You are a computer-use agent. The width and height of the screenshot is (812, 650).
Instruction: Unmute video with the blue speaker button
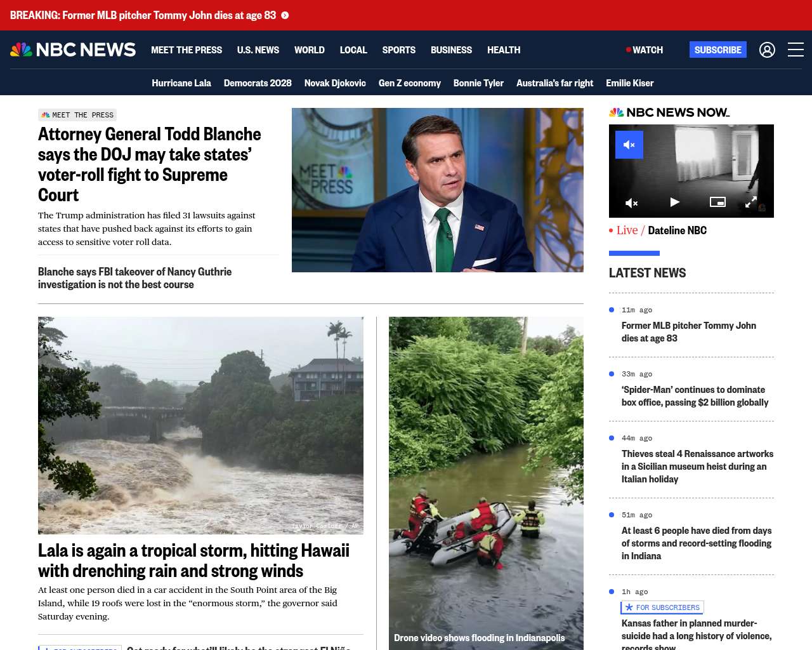coord(629,145)
